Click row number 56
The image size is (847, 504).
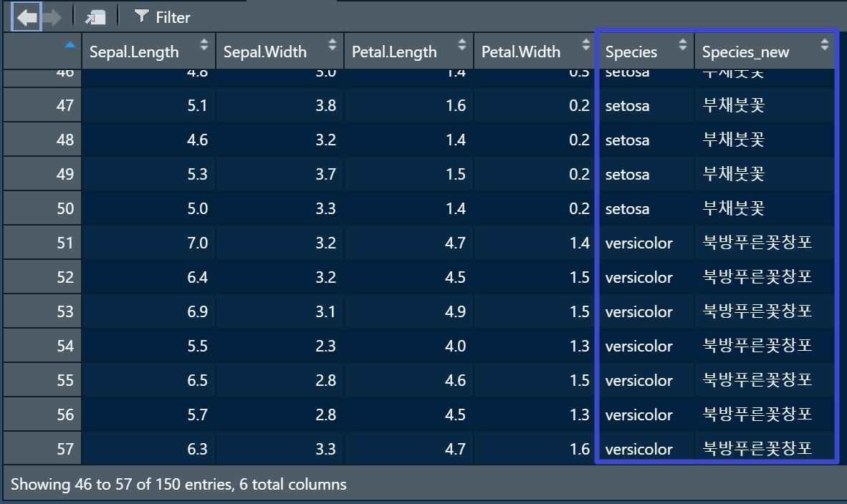pyautogui.click(x=42, y=415)
